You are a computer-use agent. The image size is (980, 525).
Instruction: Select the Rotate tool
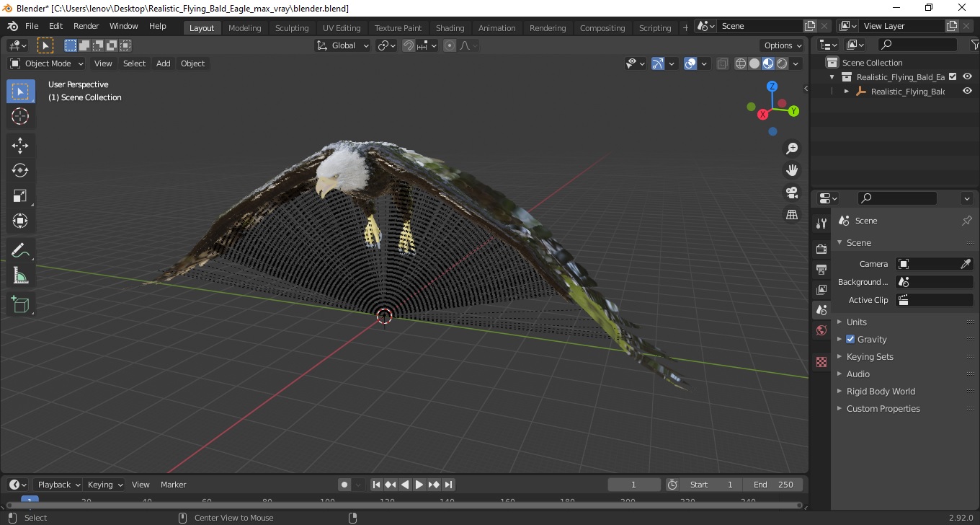click(x=20, y=171)
